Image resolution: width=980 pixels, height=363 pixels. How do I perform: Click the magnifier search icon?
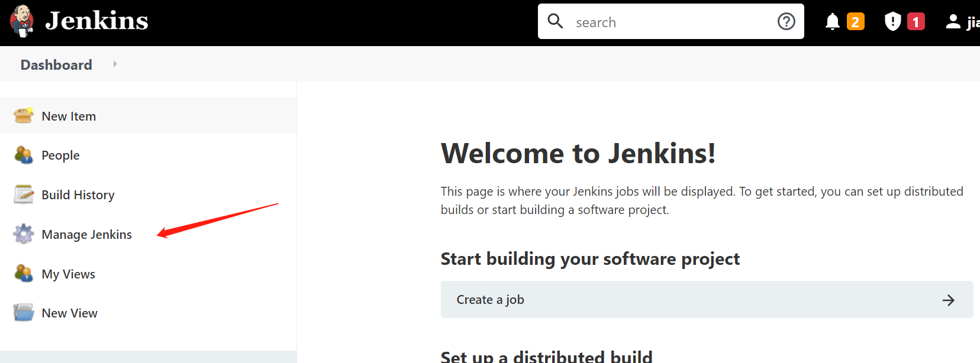coord(555,21)
